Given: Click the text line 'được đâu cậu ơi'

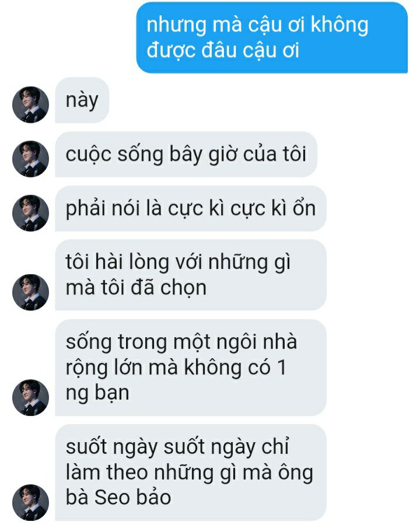Looking at the screenshot, I should [223, 50].
